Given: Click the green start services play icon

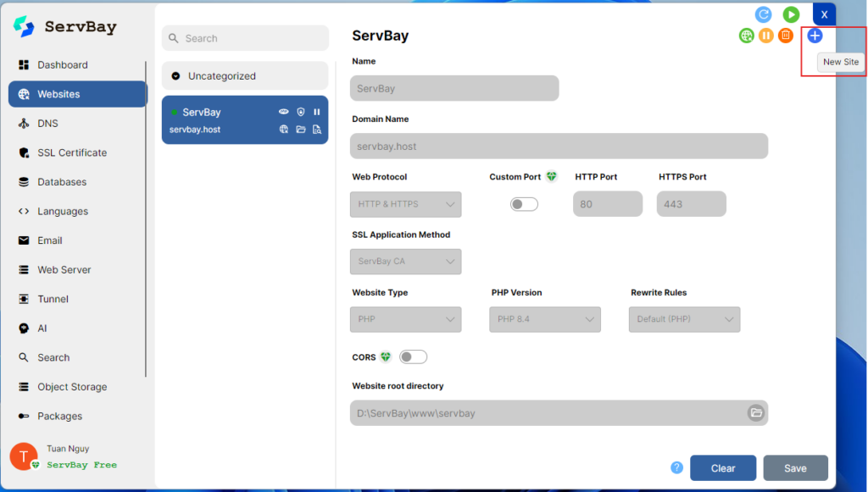Looking at the screenshot, I should (790, 14).
